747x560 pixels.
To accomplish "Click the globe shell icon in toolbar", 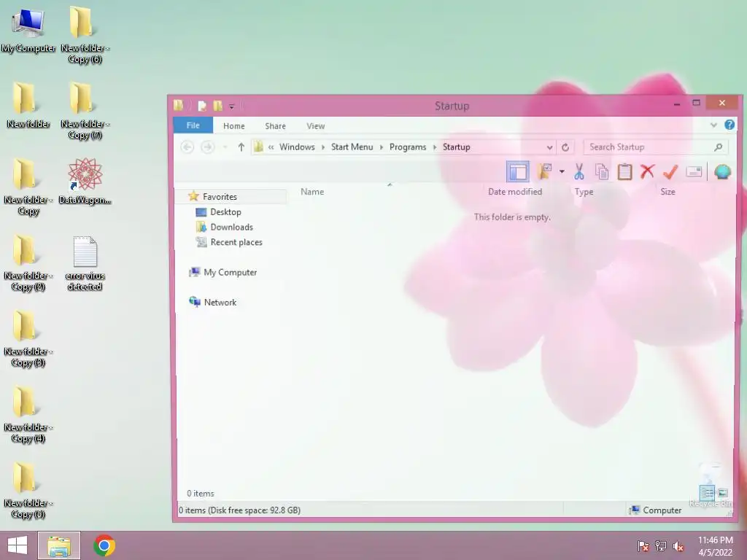I will click(723, 171).
